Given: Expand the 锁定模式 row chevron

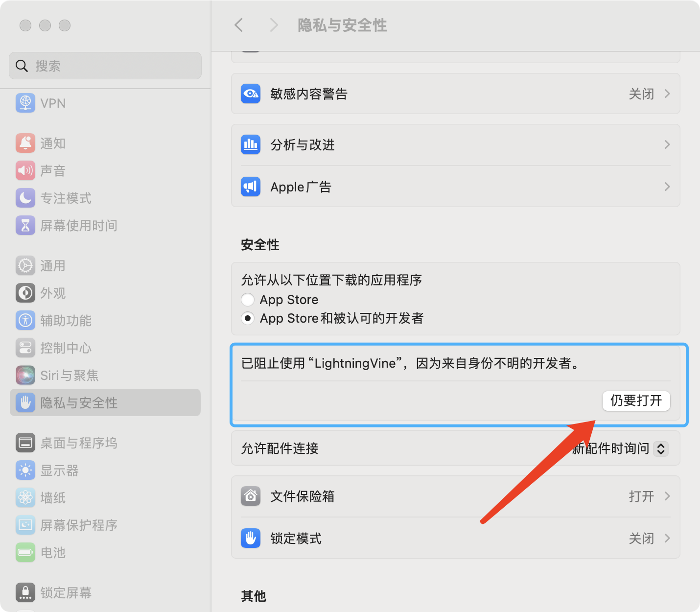Looking at the screenshot, I should tap(667, 538).
